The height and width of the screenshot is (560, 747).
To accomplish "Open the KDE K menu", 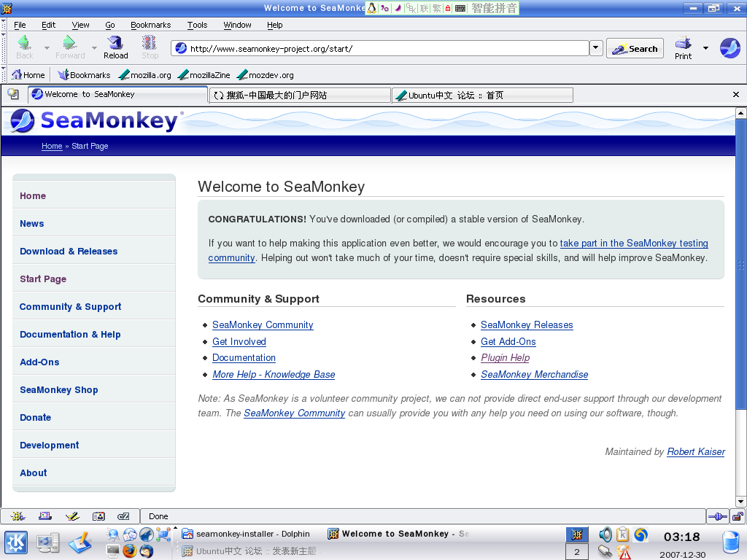I will tap(16, 542).
